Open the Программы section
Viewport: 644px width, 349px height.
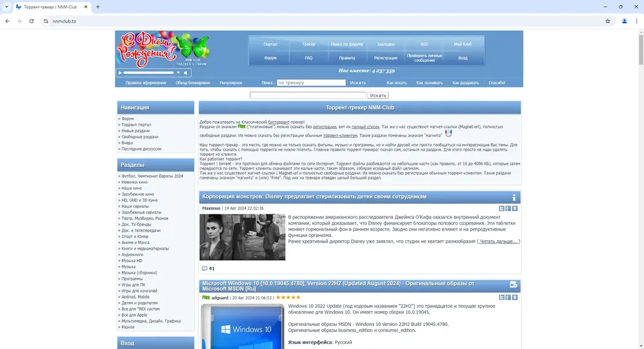[x=132, y=279]
